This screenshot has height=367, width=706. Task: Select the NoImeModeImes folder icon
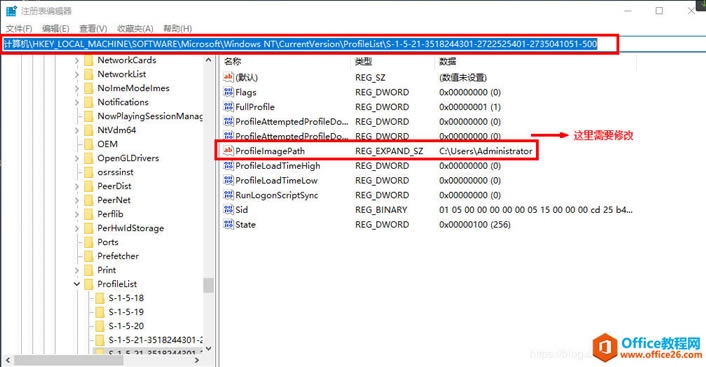click(89, 88)
